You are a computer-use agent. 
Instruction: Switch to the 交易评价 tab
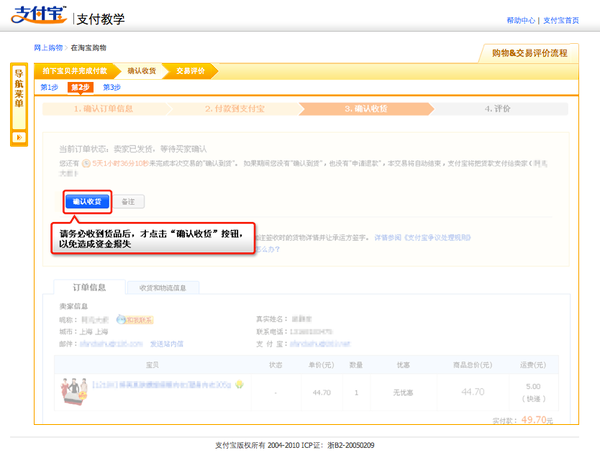tap(190, 71)
